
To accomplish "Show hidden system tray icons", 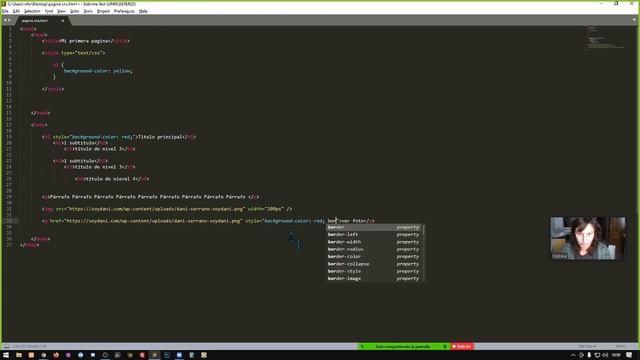I will 573,356.
